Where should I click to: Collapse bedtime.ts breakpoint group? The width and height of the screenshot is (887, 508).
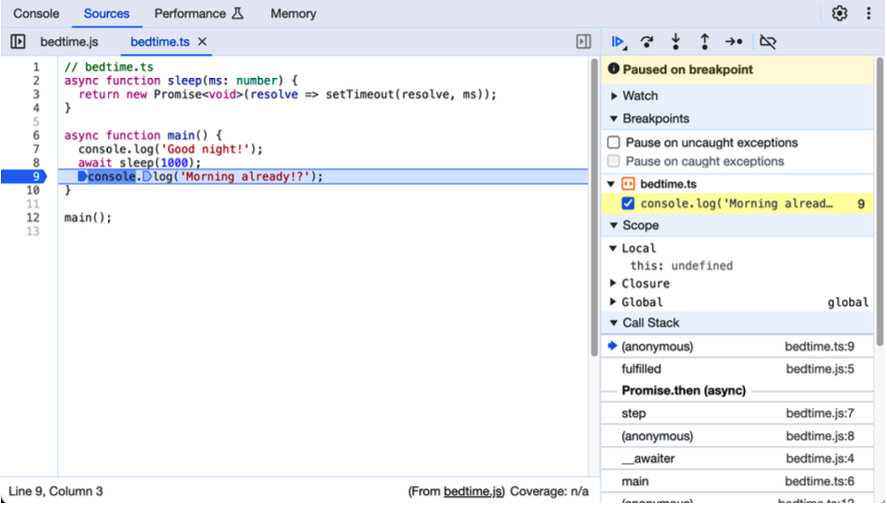pos(611,184)
